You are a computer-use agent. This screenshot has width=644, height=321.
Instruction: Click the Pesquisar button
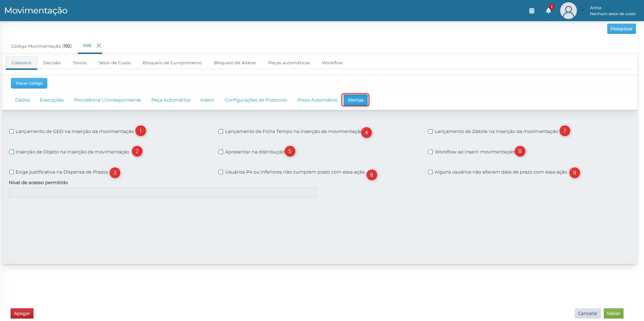click(x=621, y=29)
